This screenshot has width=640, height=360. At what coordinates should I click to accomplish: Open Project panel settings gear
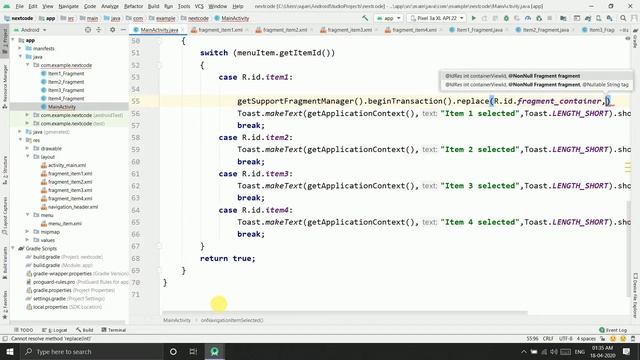click(112, 30)
